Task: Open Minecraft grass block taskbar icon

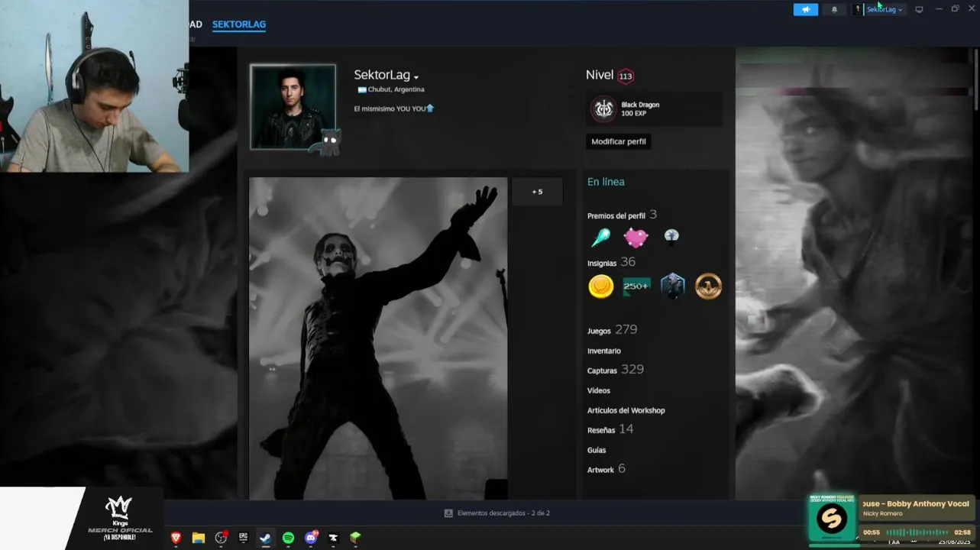Action: click(x=355, y=538)
